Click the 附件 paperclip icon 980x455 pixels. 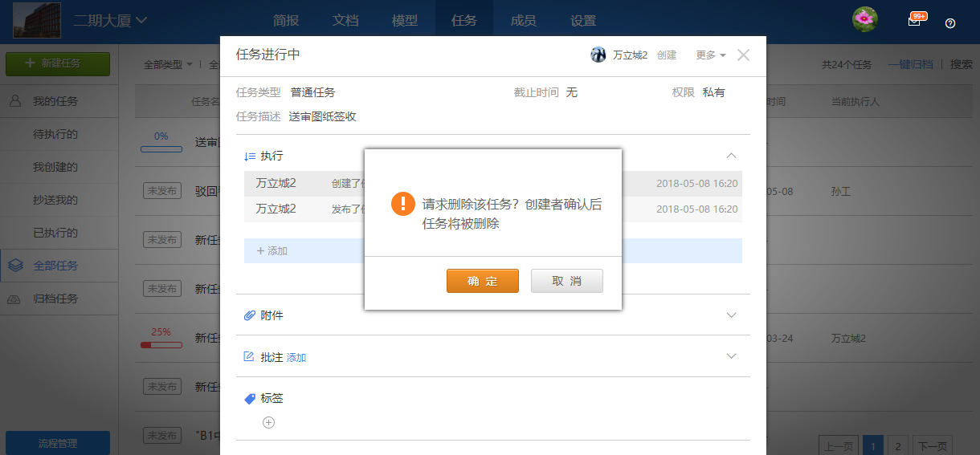(249, 315)
